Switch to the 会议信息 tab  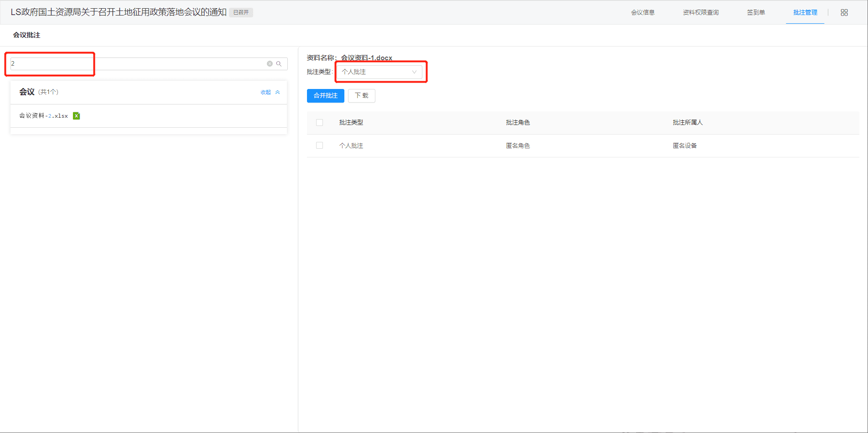[643, 12]
